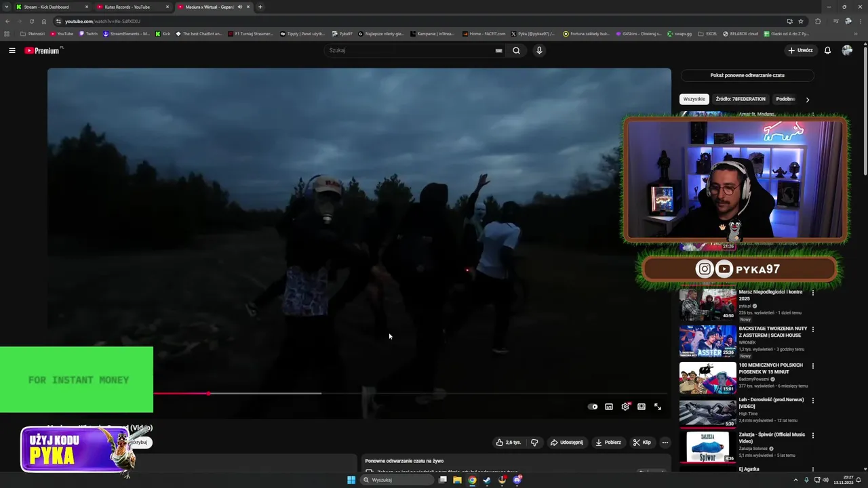The width and height of the screenshot is (868, 488).
Task: Open the swapx.gg bookmark
Action: (679, 33)
